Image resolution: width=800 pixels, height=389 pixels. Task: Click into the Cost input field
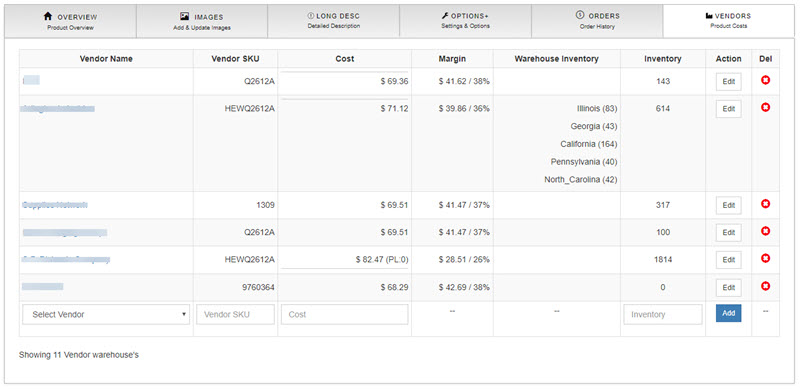(344, 314)
